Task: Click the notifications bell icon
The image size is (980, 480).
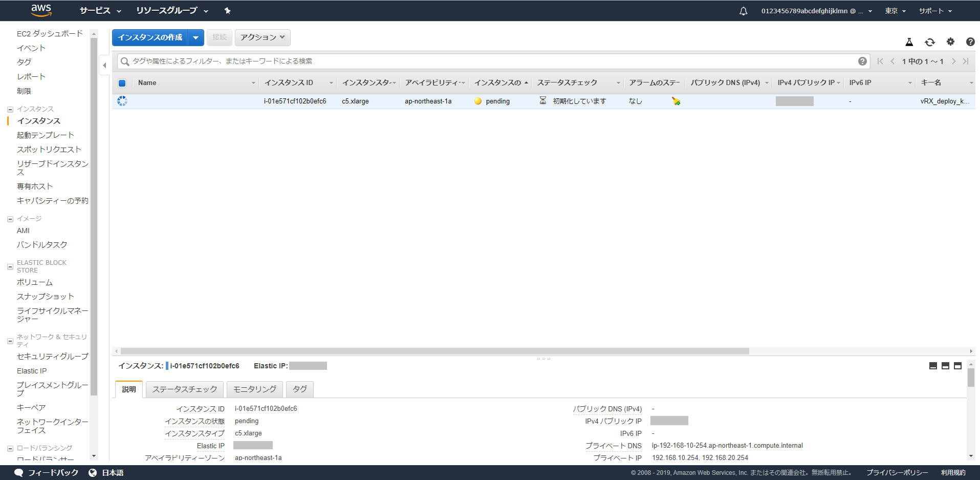Action: point(743,11)
